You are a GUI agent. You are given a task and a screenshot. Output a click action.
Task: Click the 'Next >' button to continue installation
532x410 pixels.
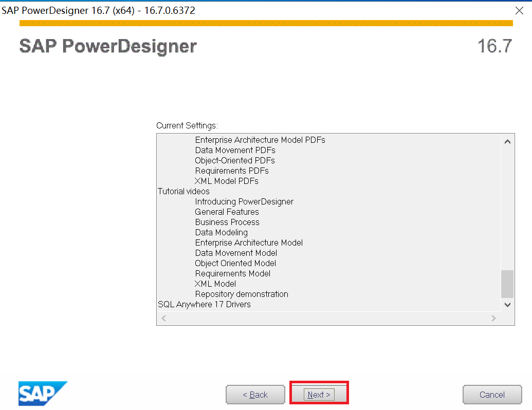[x=319, y=395]
